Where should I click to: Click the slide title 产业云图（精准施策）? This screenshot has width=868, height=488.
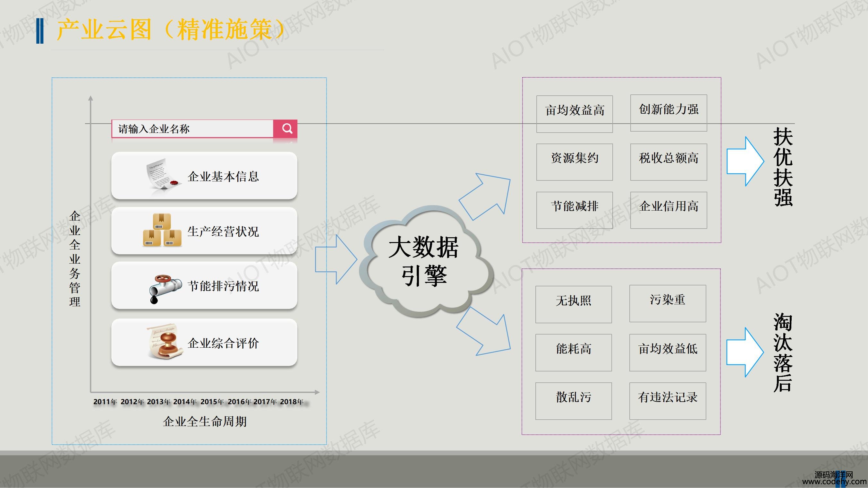171,30
